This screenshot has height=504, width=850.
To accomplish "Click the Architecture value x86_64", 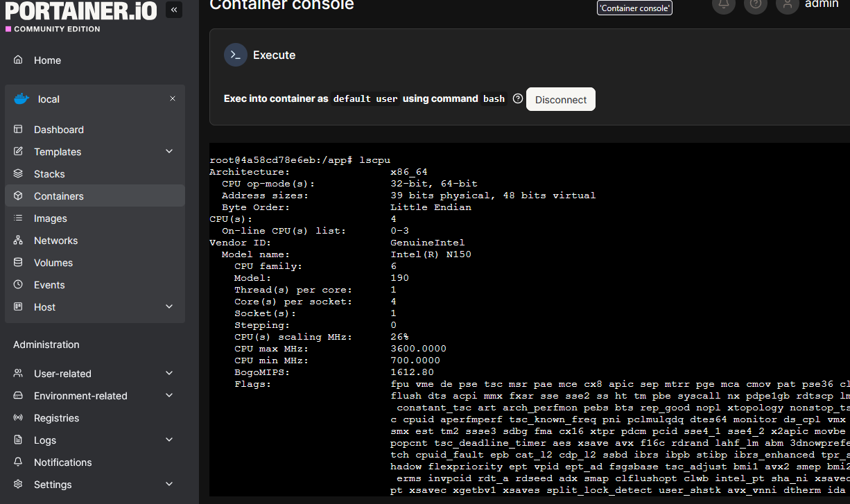I will (x=409, y=172).
